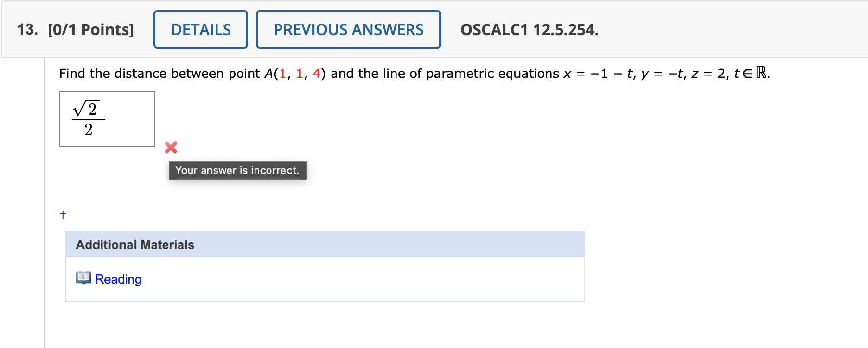Image resolution: width=868 pixels, height=348 pixels.
Task: Select the answer box showing √2/2
Action: click(x=107, y=119)
